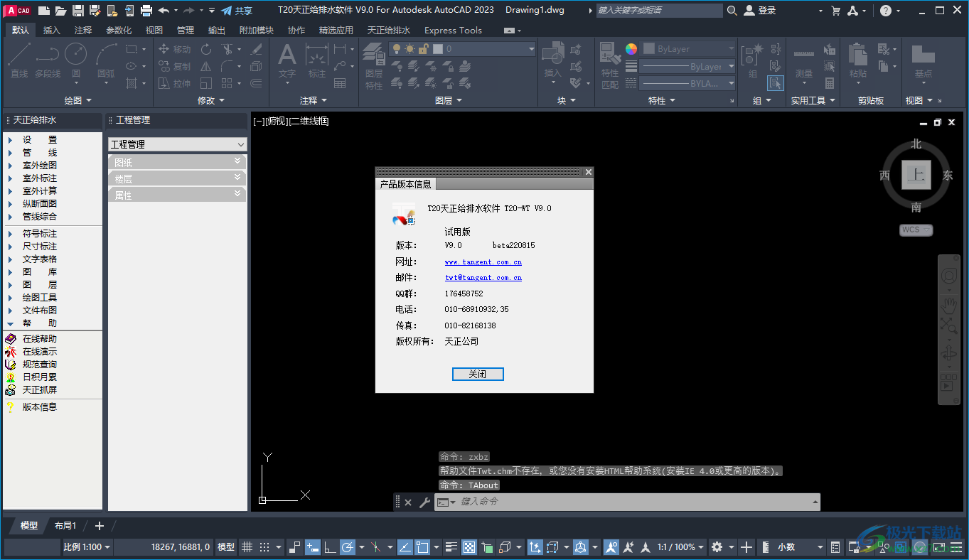The width and height of the screenshot is (969, 560).
Task: Click the 关闭 button in the dialog
Action: pos(478,375)
